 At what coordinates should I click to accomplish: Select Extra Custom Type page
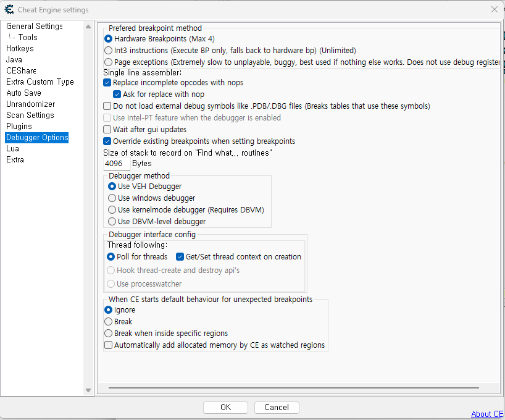point(40,82)
